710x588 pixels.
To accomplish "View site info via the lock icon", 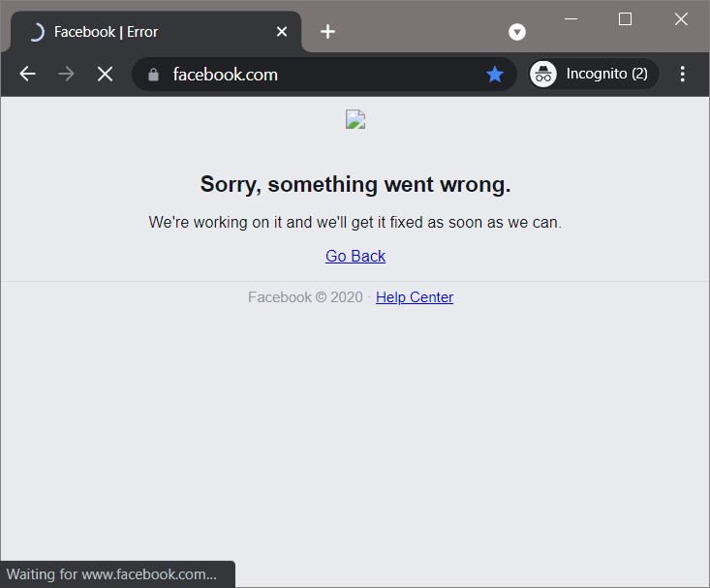I will click(153, 75).
